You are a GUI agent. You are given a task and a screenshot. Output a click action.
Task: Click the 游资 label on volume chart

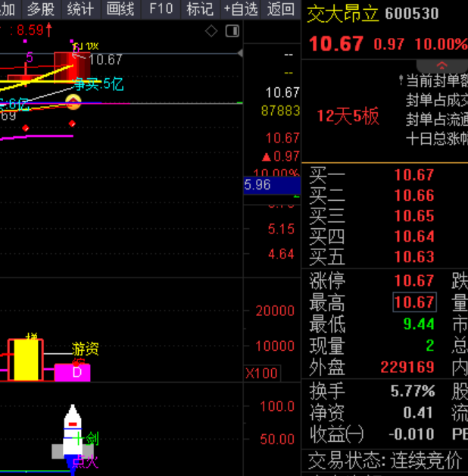pyautogui.click(x=86, y=349)
